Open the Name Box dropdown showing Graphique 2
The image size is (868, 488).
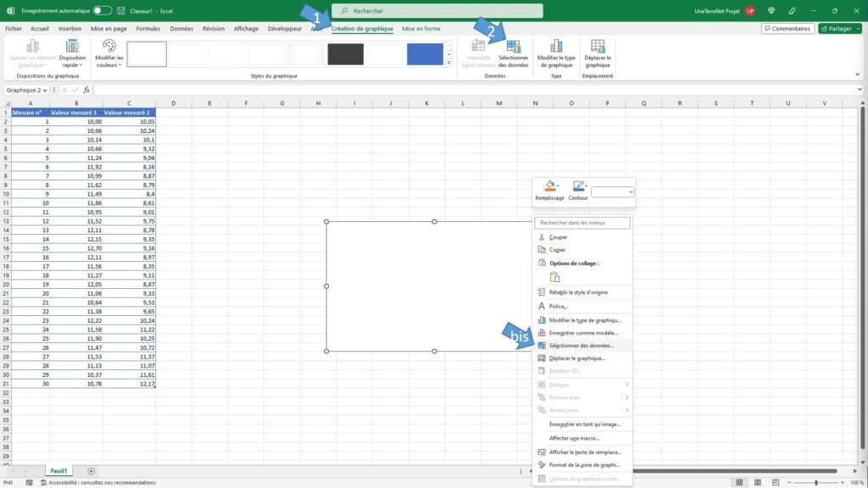pos(45,90)
